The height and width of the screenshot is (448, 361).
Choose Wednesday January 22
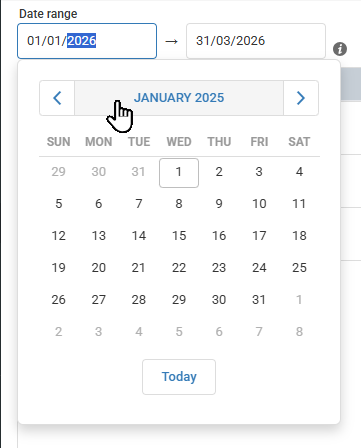(x=179, y=268)
